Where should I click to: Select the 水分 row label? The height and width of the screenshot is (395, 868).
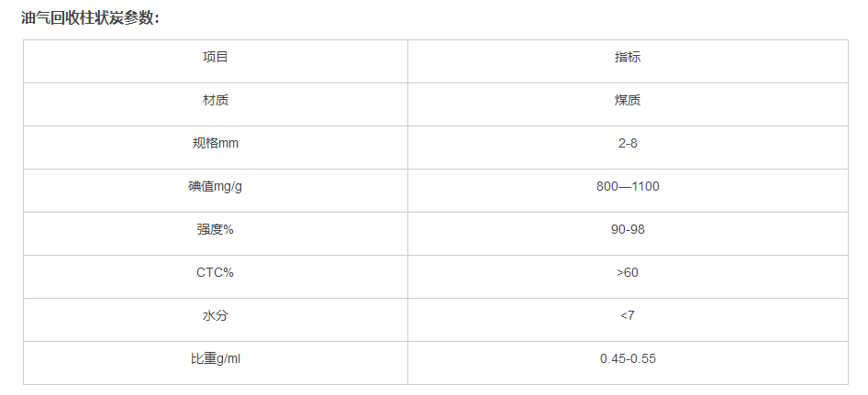(x=216, y=315)
